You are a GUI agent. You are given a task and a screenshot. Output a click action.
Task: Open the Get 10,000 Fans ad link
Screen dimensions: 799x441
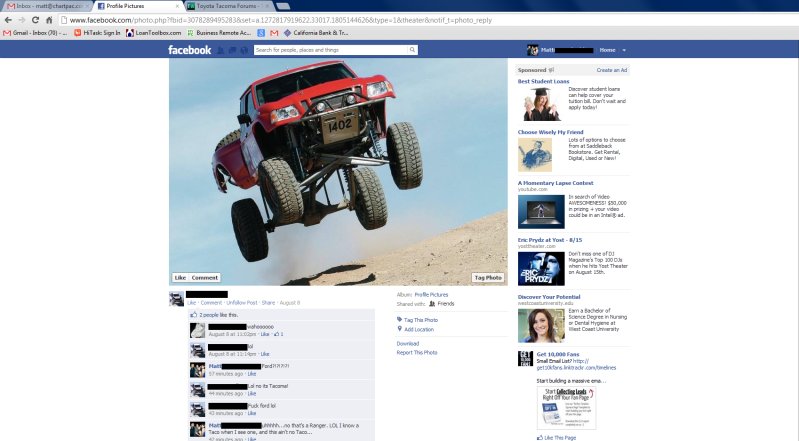(557, 354)
